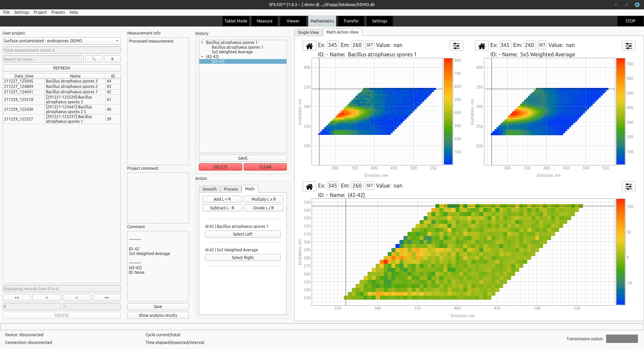Screen dimensions: 644x349
Task: Reset the bottom result heatmap using its home icon
Action: click(x=309, y=186)
